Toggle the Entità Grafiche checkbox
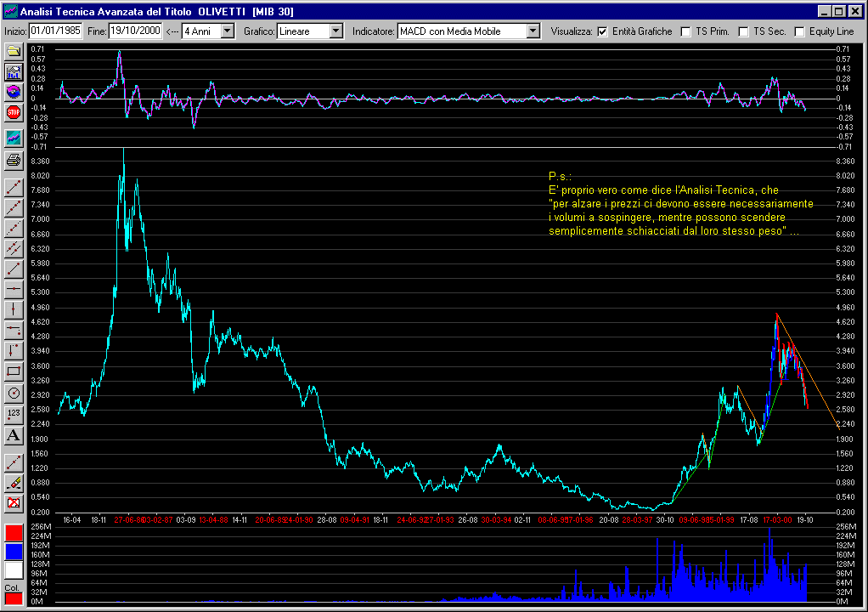868x612 pixels. (602, 31)
